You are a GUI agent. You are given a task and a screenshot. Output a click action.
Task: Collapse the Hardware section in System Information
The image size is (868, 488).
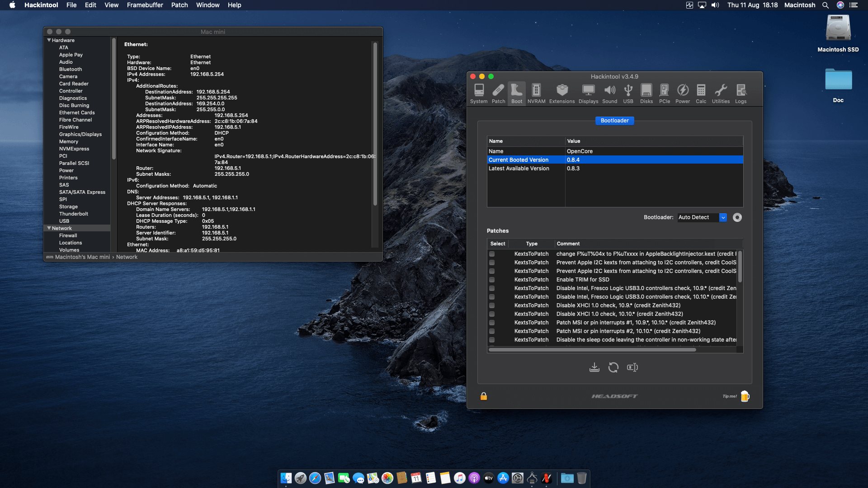49,40
